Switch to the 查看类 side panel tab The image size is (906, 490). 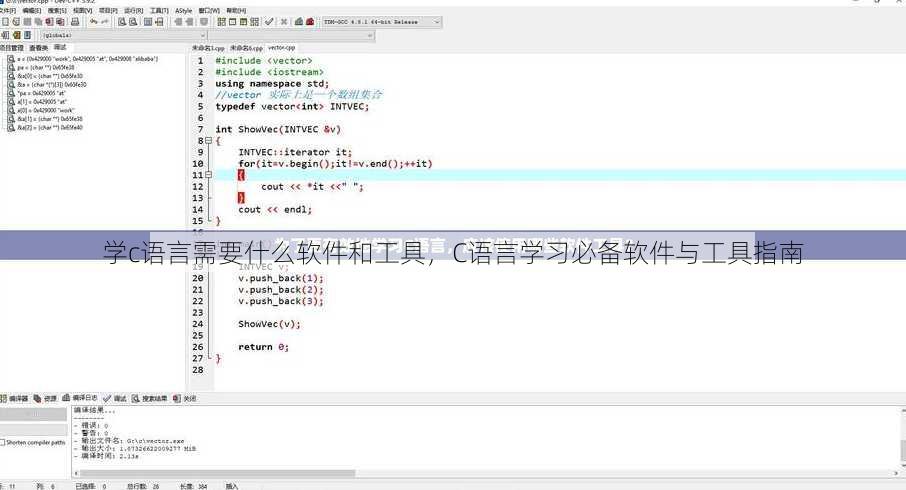pyautogui.click(x=39, y=48)
